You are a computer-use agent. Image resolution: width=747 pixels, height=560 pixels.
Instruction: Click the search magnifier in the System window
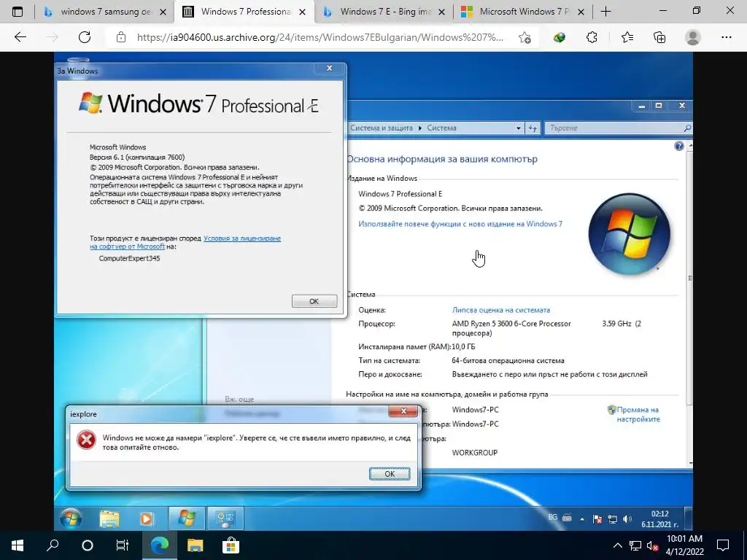(687, 128)
